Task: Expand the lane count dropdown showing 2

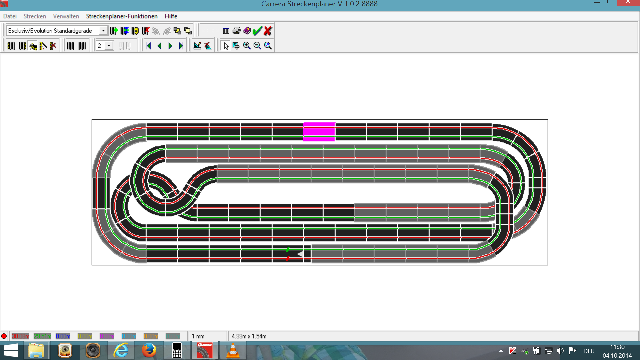Action: 109,46
